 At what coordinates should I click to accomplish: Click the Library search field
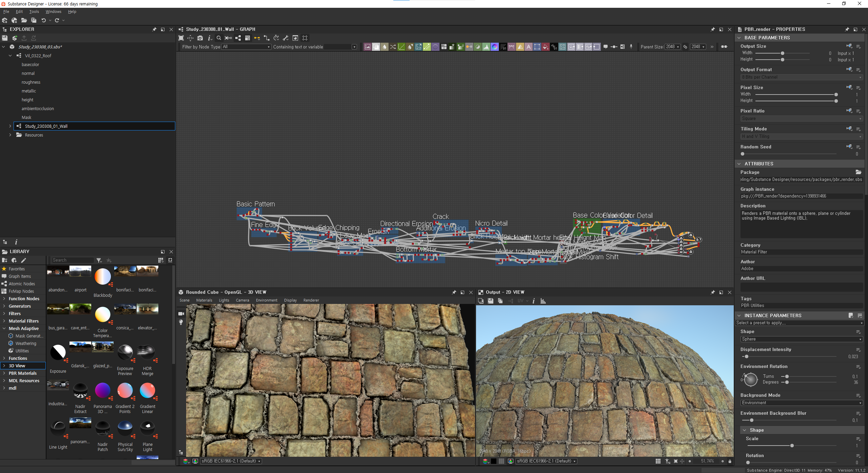tap(73, 260)
